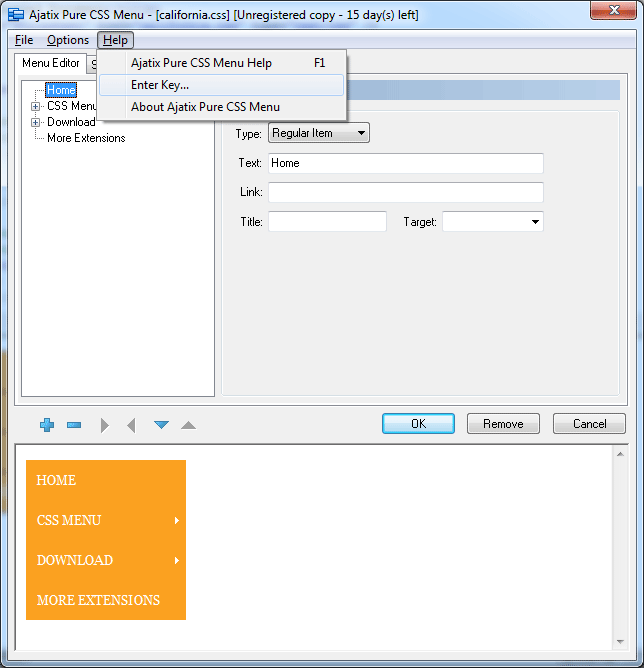
Task: Click the blue plus add item icon
Action: tap(47, 425)
